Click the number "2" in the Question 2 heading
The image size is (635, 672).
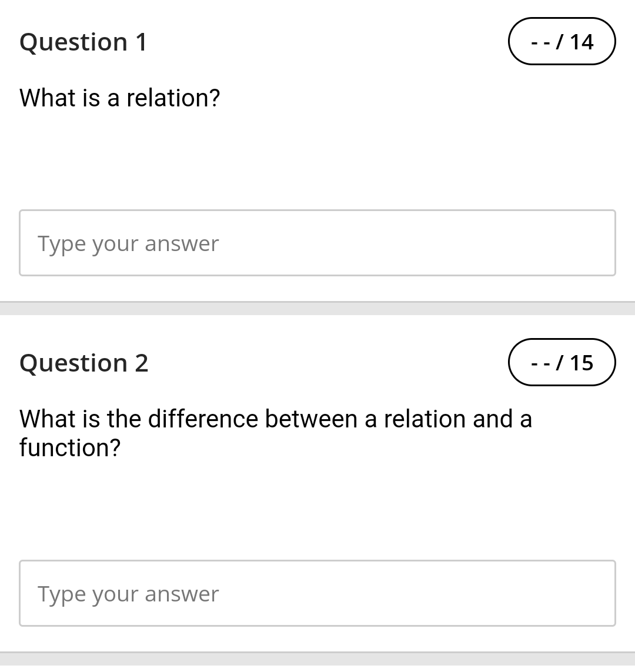pos(141,363)
